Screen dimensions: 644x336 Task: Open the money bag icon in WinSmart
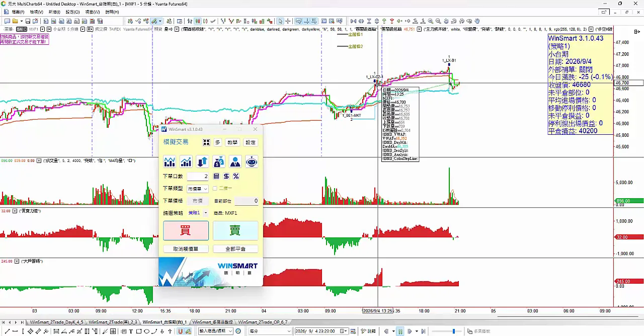(219, 161)
